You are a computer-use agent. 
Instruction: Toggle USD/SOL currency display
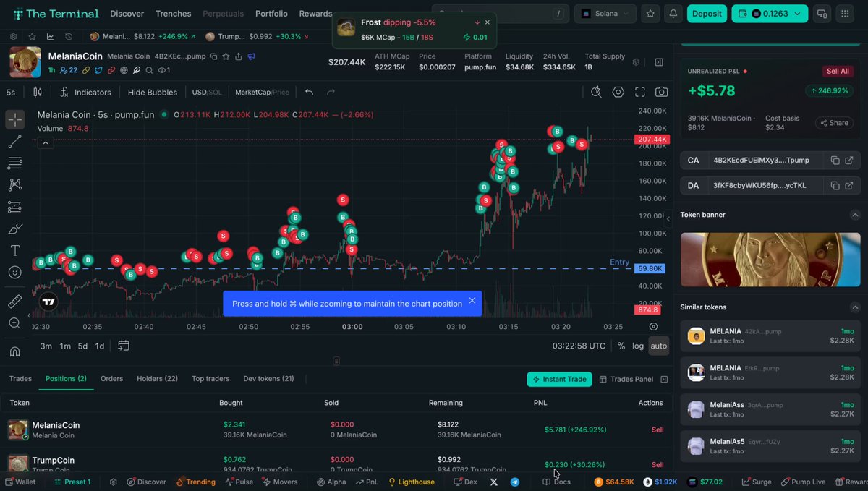(207, 93)
